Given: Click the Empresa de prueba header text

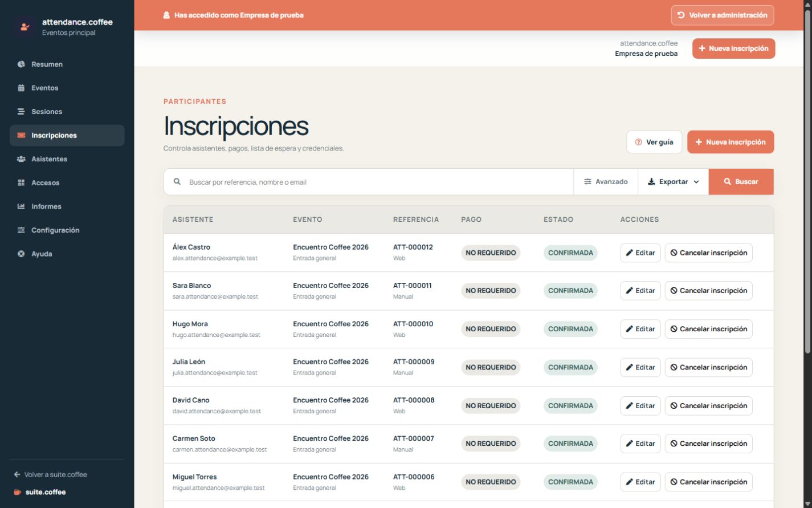Looking at the screenshot, I should tap(646, 54).
